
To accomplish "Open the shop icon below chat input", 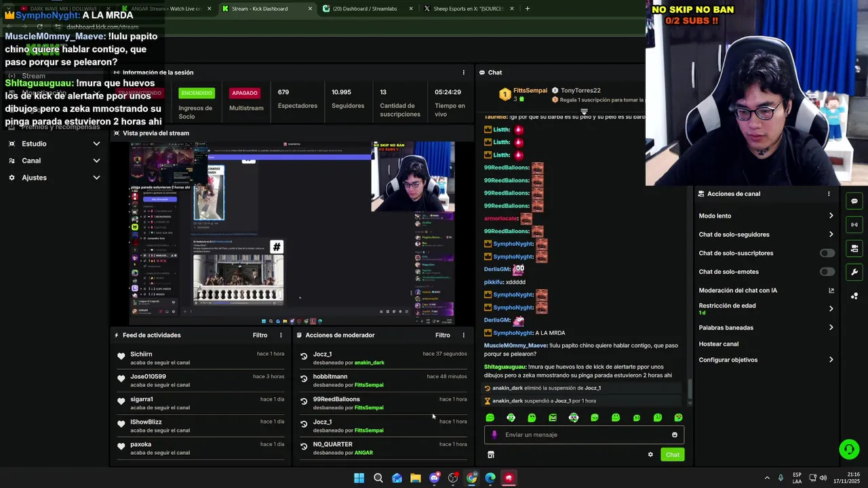I will coord(491,455).
